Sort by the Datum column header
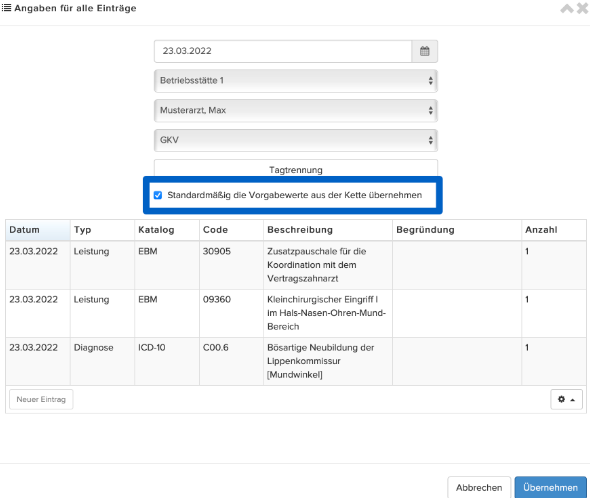Screen dimensions: 590x498 pos(38,230)
